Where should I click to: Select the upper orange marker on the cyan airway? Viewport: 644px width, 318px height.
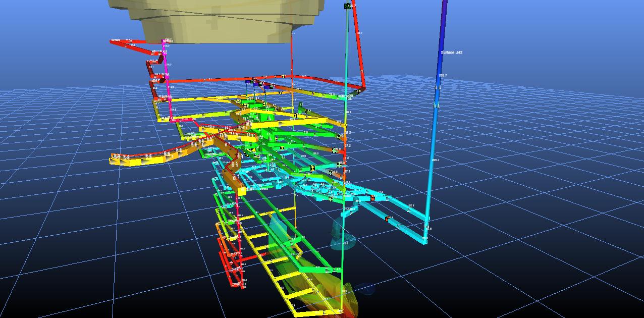point(372,198)
